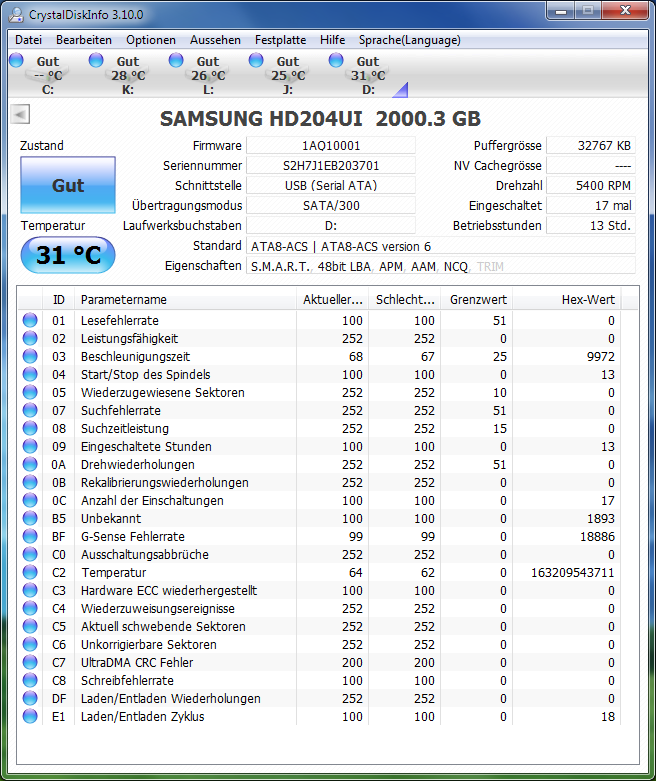Click the previous disk arrow button
Viewport: 656px width, 781px height.
point(20,114)
